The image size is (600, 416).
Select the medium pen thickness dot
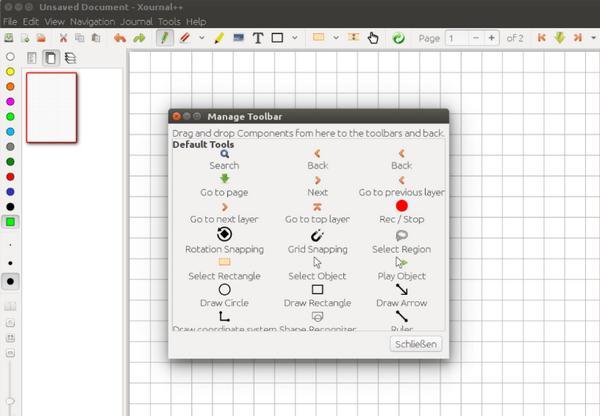click(10, 263)
